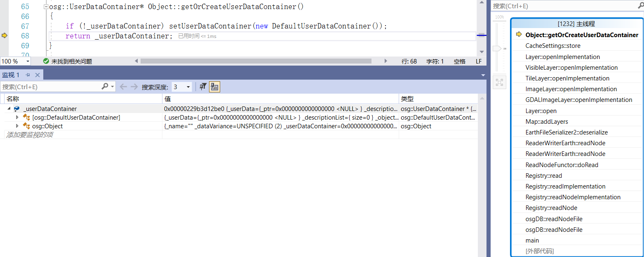This screenshot has width=644, height=257.
Task: Open the 搜索深度 depth dropdown showing 3
Action: pos(182,87)
